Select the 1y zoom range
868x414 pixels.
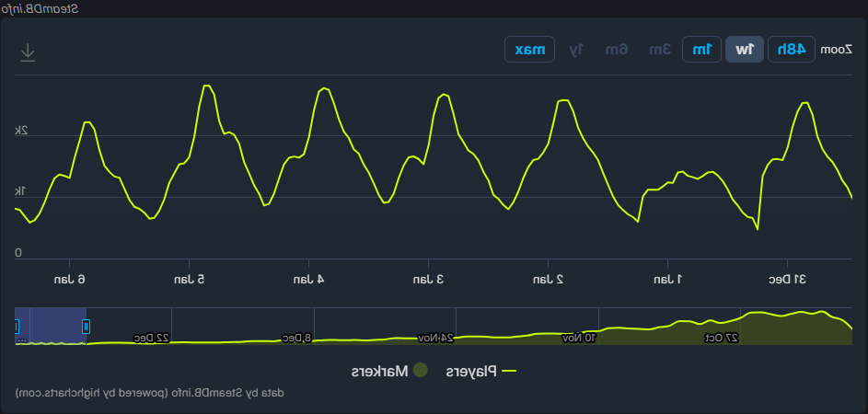point(576,50)
